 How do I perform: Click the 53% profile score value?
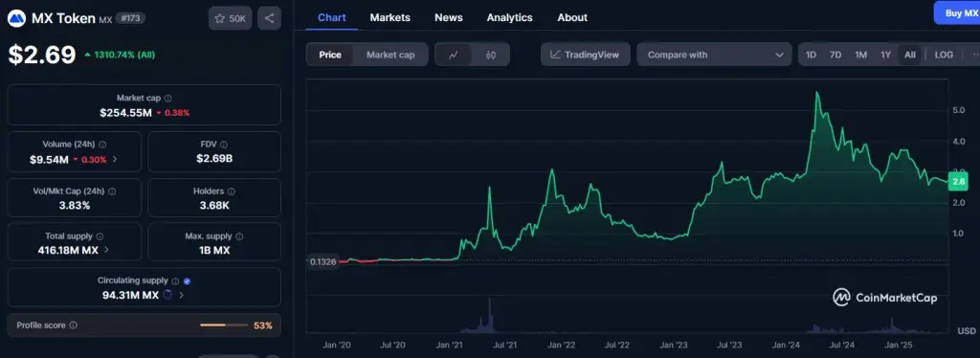pyautogui.click(x=263, y=325)
